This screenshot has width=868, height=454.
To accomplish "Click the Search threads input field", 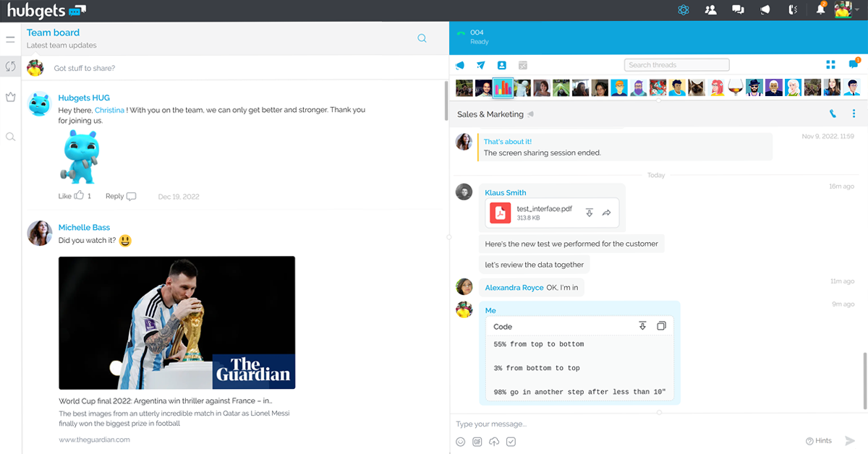I will [676, 65].
